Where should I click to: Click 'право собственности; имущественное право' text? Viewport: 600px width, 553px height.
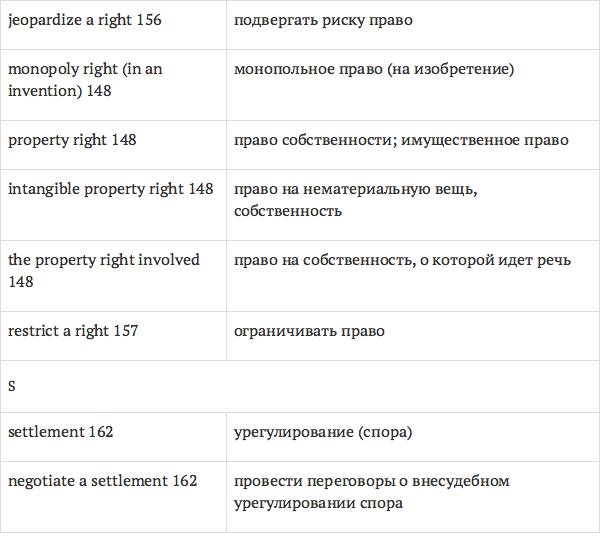(x=401, y=140)
